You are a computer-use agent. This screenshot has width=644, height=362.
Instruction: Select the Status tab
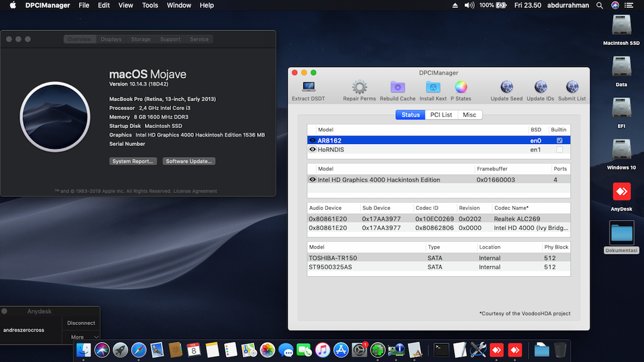411,115
